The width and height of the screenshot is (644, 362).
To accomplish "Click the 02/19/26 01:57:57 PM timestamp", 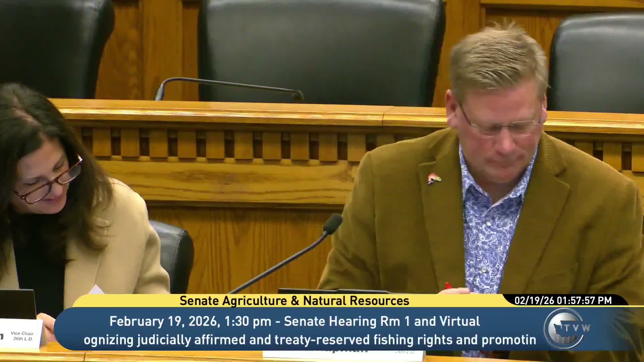I will [x=563, y=301].
